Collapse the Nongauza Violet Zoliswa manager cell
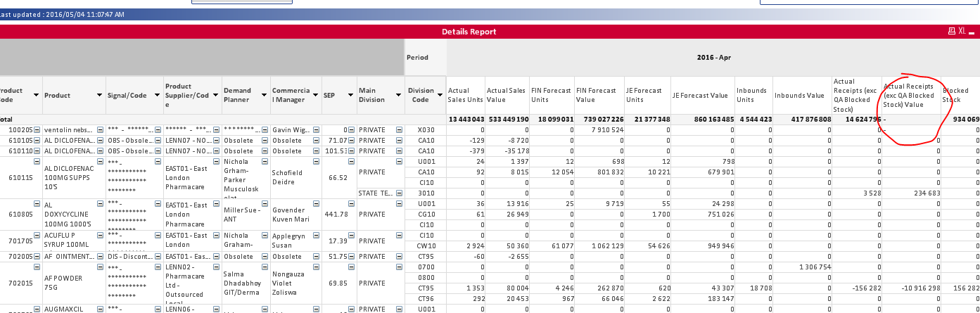 [x=316, y=267]
